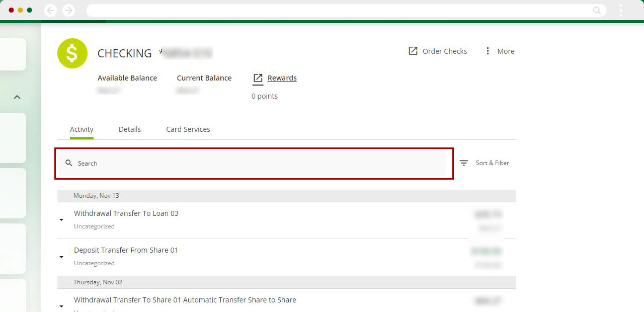Click the Rewards external link icon

click(258, 78)
